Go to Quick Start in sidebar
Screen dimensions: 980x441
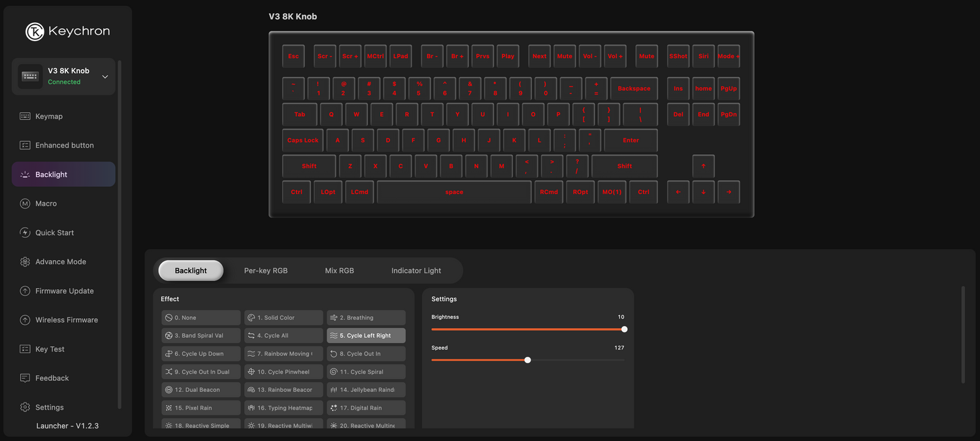tap(54, 233)
